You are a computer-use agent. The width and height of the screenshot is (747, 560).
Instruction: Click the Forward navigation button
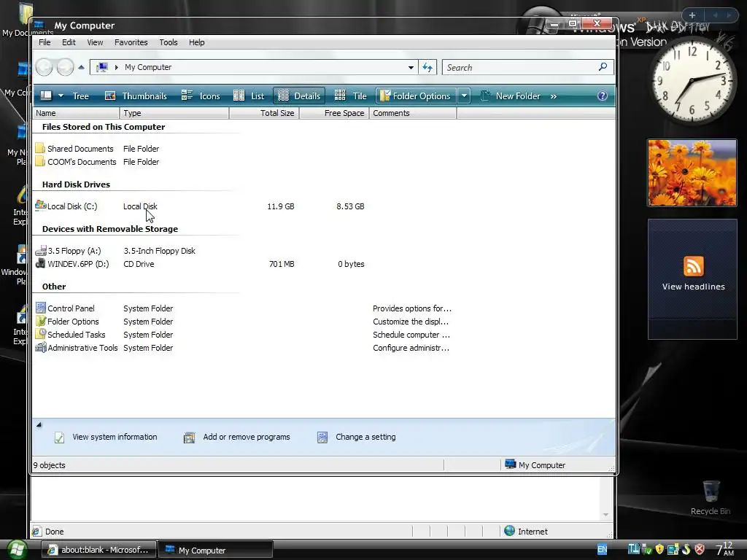coord(65,67)
